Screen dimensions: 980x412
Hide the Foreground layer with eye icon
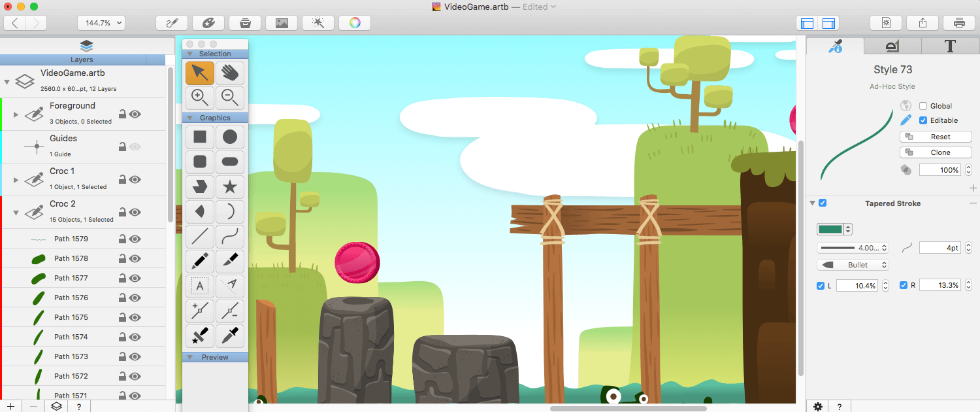coord(135,114)
